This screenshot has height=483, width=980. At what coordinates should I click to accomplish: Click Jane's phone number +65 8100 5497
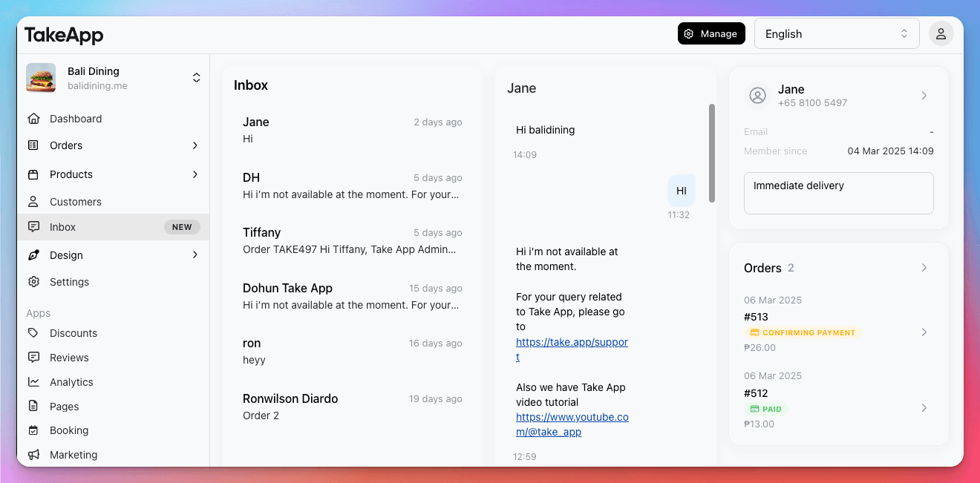812,103
